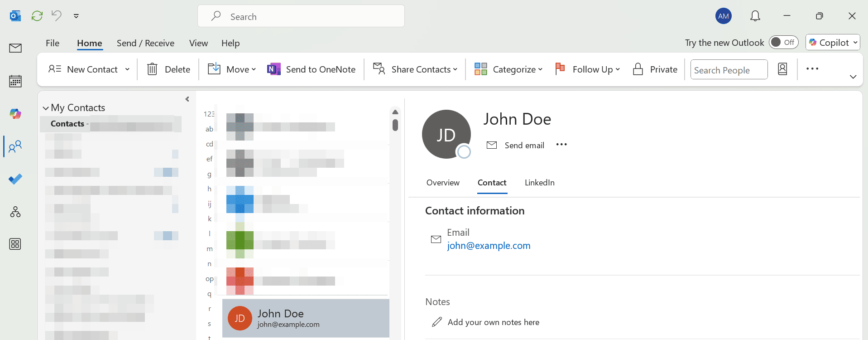Open the Share Contacts dropdown
The width and height of the screenshot is (868, 340).
tap(415, 69)
